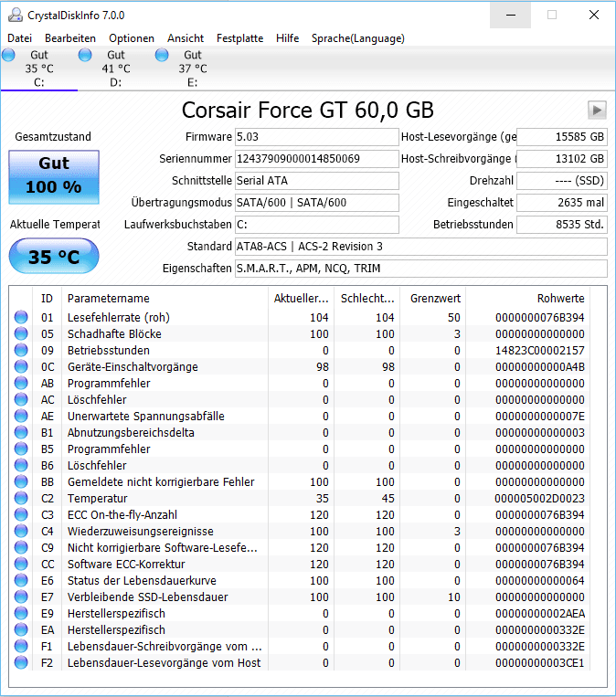The image size is (616, 697).
Task: Click status orb of F2 Lebensdauer-Lesevorgänge row
Action: coord(21,663)
